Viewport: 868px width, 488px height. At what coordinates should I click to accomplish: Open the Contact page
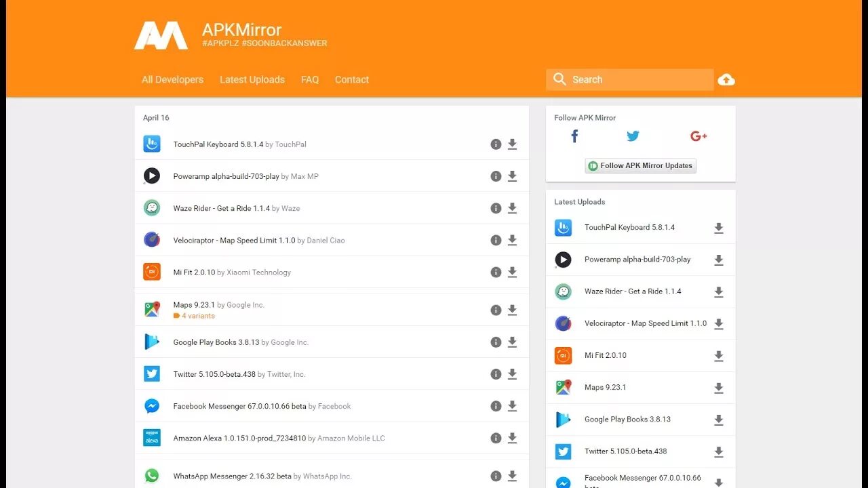pos(352,79)
